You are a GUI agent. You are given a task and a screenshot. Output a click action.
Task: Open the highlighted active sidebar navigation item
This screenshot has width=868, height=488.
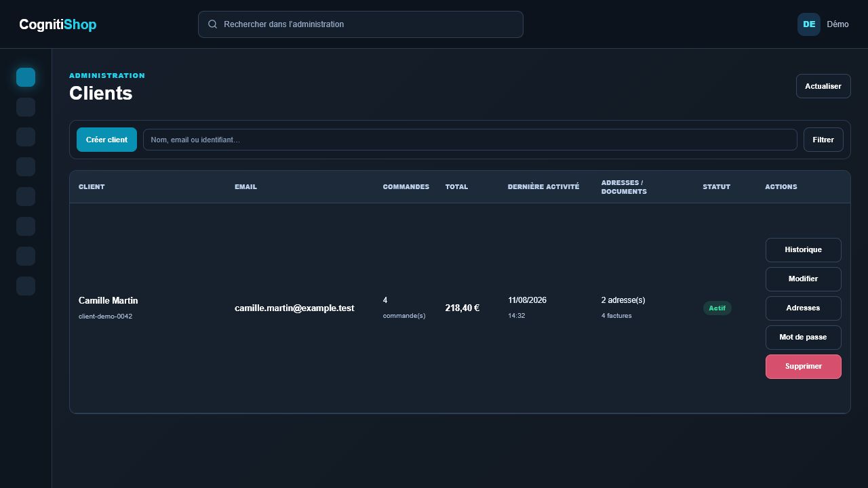click(26, 77)
